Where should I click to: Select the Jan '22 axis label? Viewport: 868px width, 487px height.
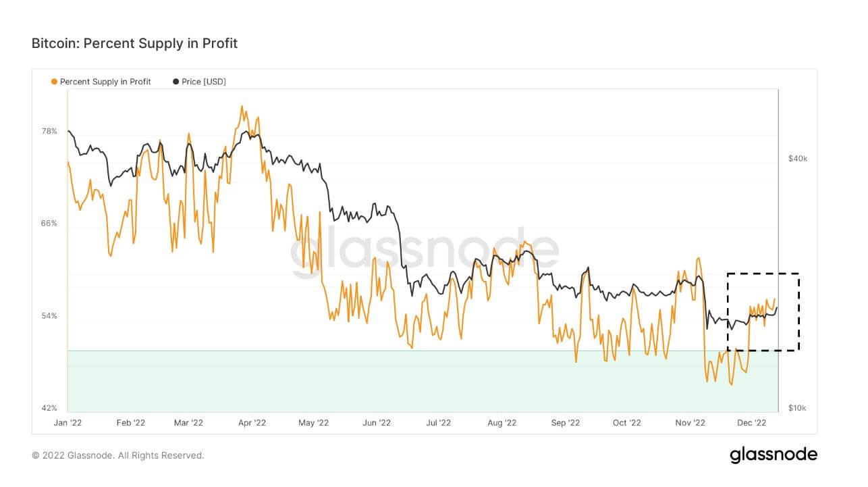68,423
